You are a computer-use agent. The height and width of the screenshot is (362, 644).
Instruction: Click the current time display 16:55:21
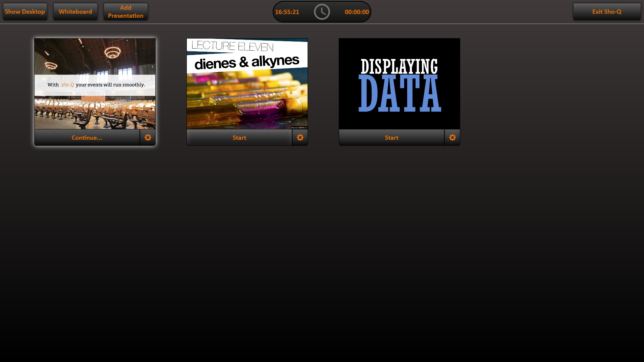pos(287,11)
